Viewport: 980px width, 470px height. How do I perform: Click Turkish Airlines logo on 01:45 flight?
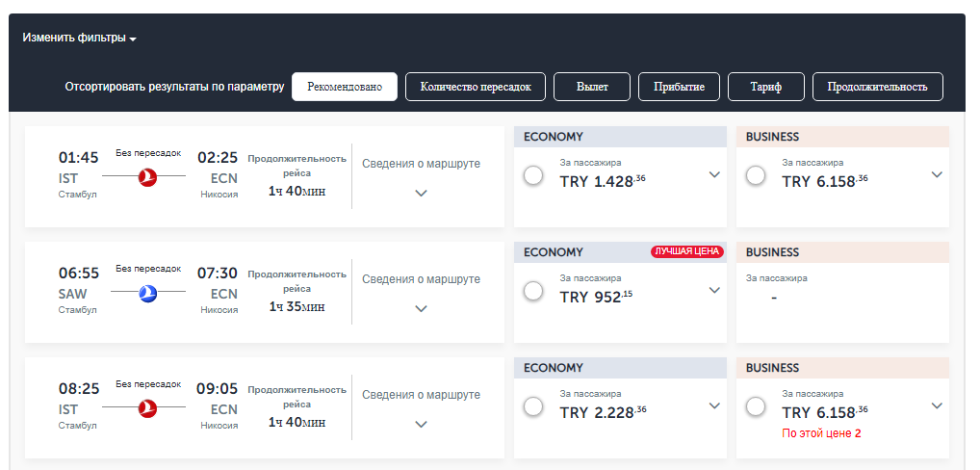[147, 177]
